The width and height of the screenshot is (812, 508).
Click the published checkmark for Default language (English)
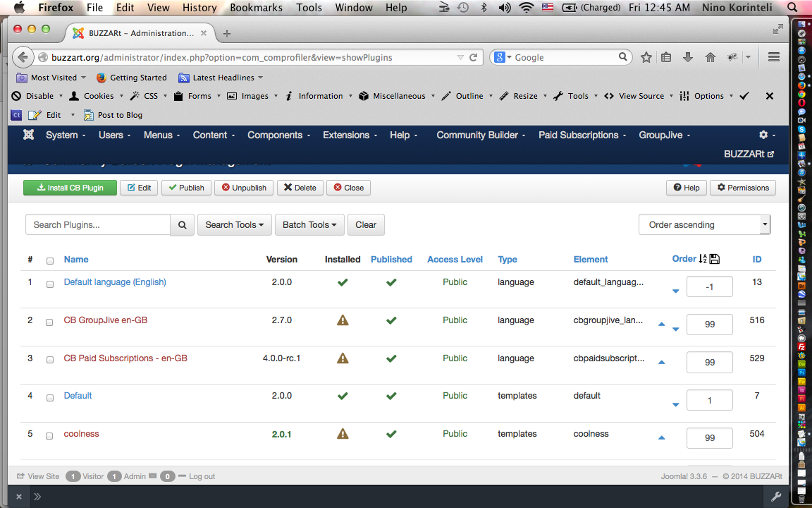coord(391,282)
